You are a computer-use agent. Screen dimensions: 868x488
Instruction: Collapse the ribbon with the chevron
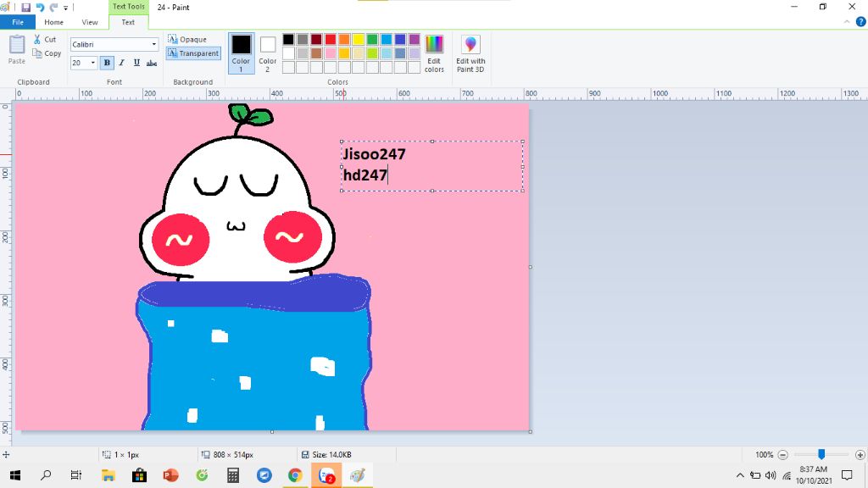coord(847,21)
